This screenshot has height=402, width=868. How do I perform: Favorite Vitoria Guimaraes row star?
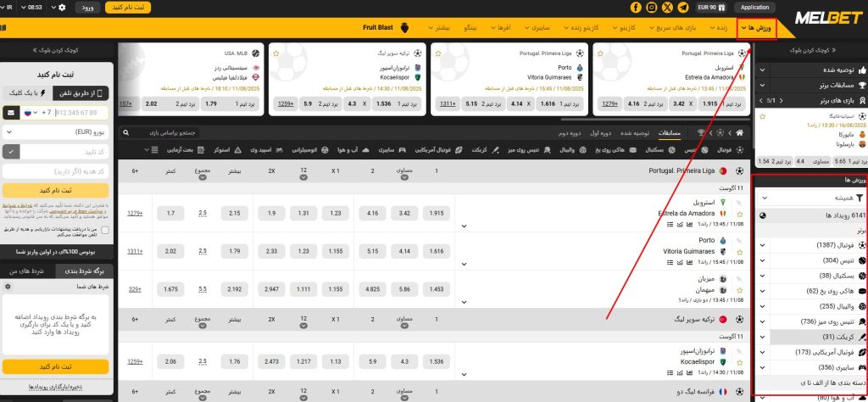pyautogui.click(x=739, y=251)
